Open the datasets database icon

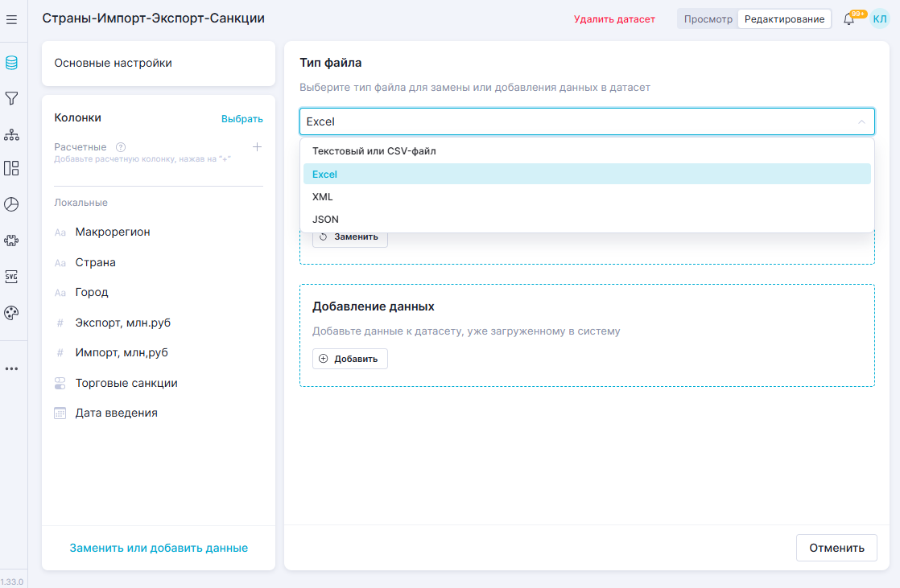(x=11, y=63)
